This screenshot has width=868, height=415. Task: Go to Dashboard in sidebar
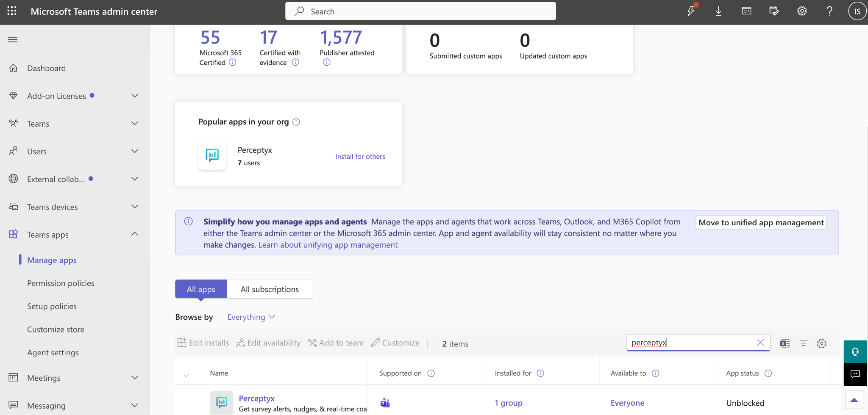click(47, 68)
